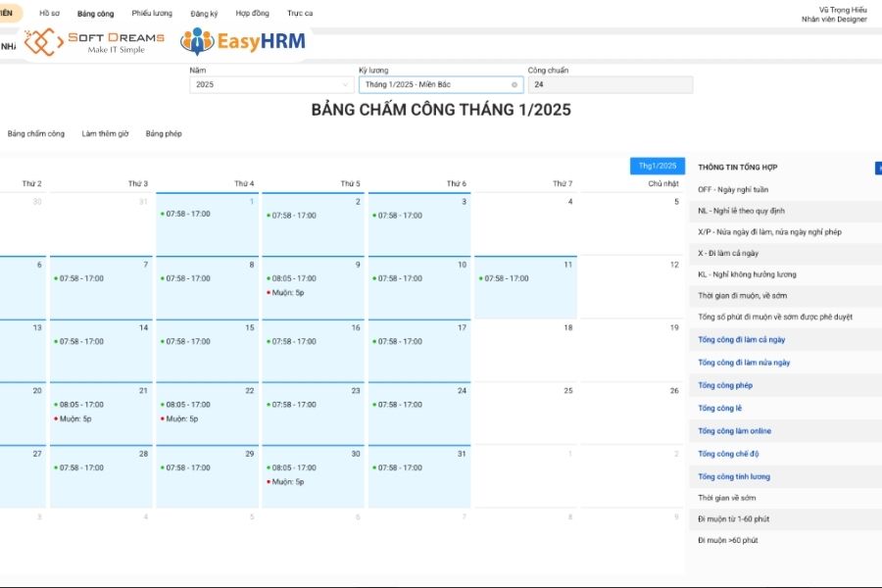The height and width of the screenshot is (588, 882).
Task: Click the 08:05 - 17:00 entry on day 21
Action: (78, 405)
